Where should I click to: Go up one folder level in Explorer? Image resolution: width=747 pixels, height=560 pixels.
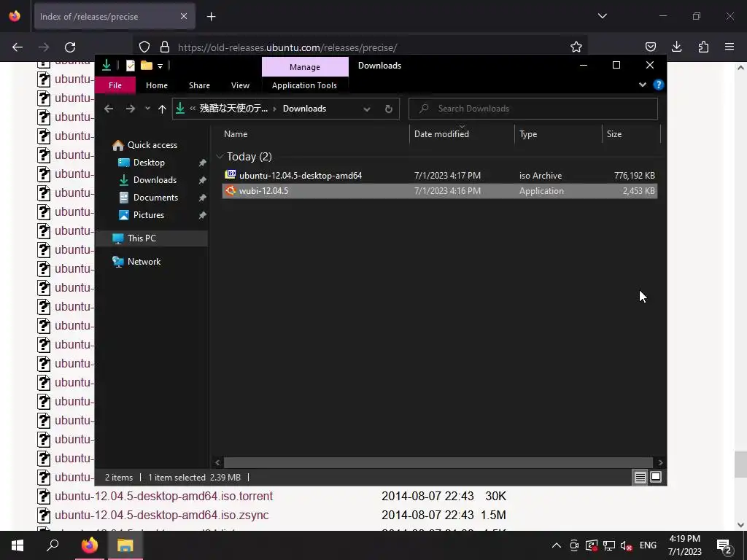[x=162, y=109]
